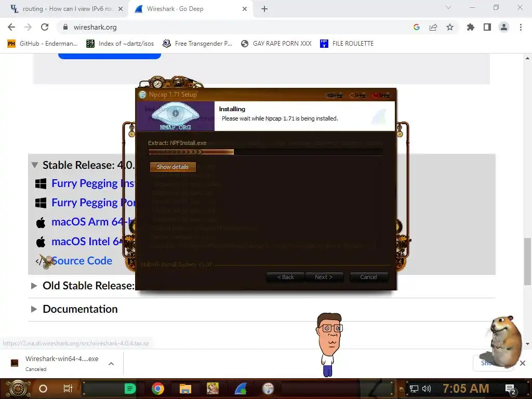
Task: Open the Source Code download link
Action: click(x=82, y=261)
